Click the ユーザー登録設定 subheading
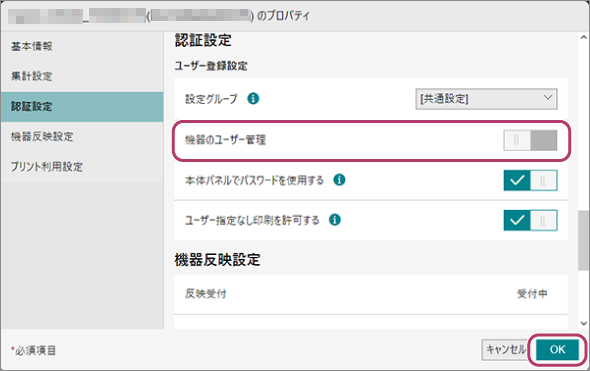The height and width of the screenshot is (371, 590). (211, 66)
